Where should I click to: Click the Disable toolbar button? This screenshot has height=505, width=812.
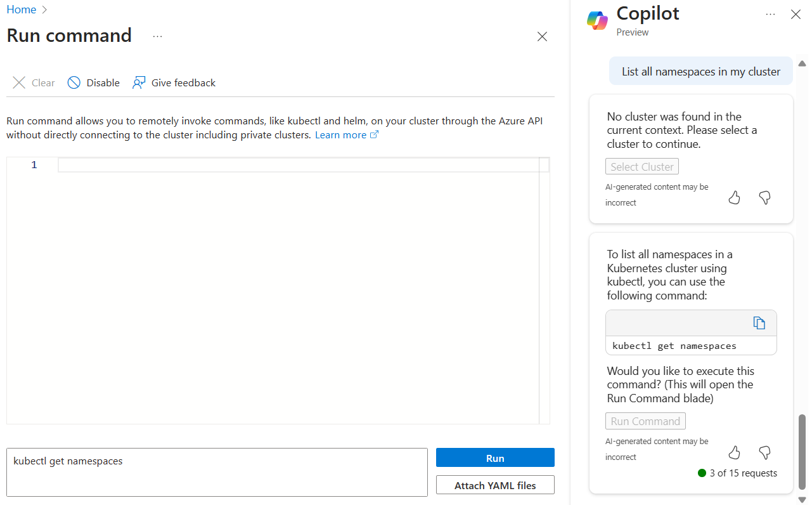pos(94,82)
